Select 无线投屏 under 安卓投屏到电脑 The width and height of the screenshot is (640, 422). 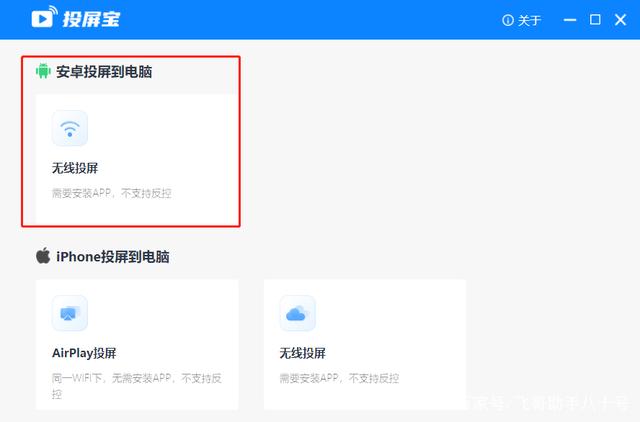coord(75,168)
